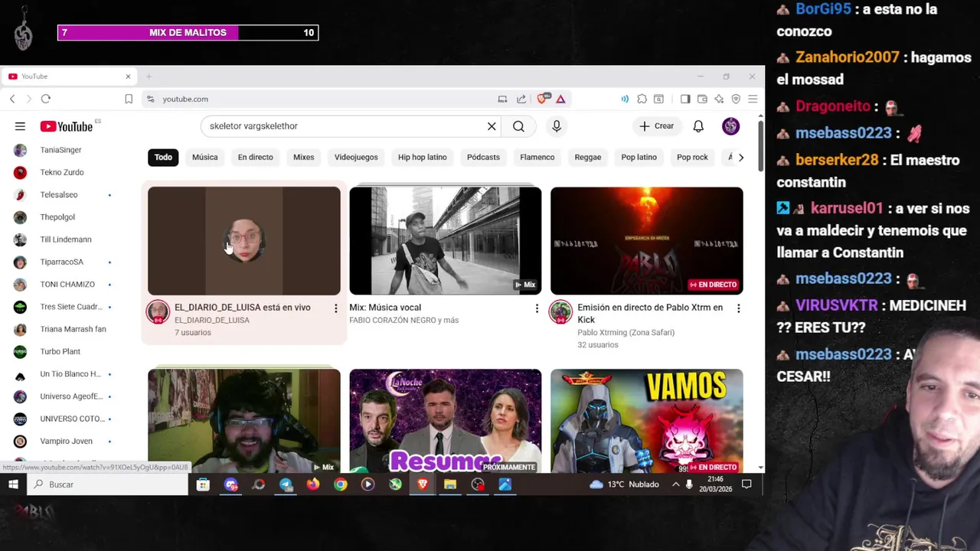Open Microsoft Store from the taskbar

point(203,484)
